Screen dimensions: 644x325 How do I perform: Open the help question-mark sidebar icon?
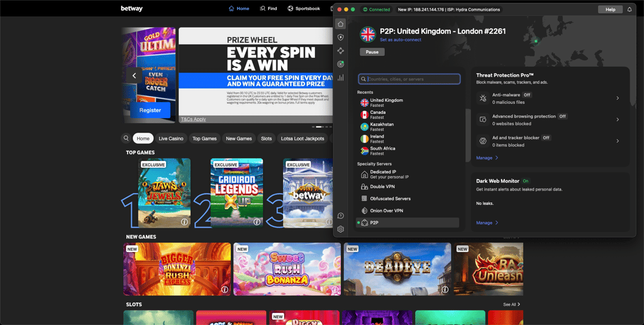point(340,216)
